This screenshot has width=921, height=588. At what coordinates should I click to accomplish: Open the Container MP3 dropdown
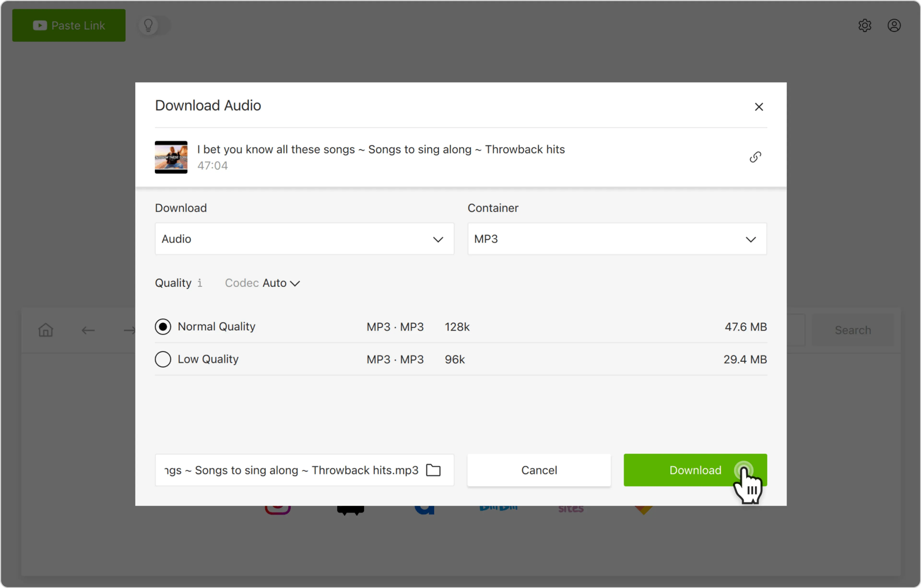point(617,239)
